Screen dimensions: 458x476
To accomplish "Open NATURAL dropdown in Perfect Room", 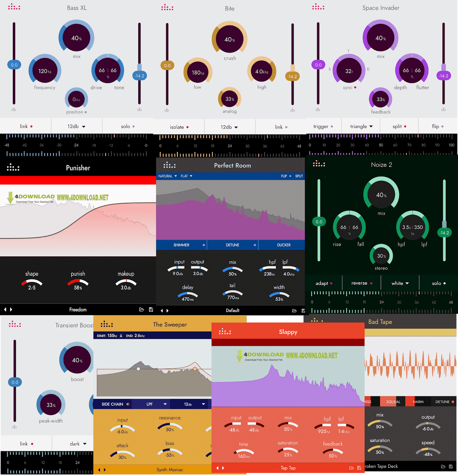I will [x=168, y=176].
